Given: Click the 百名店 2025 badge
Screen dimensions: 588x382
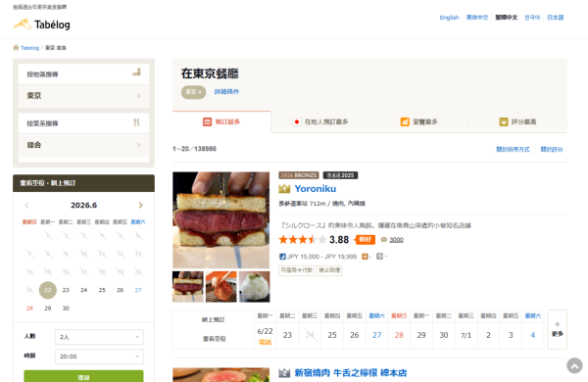Looking at the screenshot, I should 340,175.
